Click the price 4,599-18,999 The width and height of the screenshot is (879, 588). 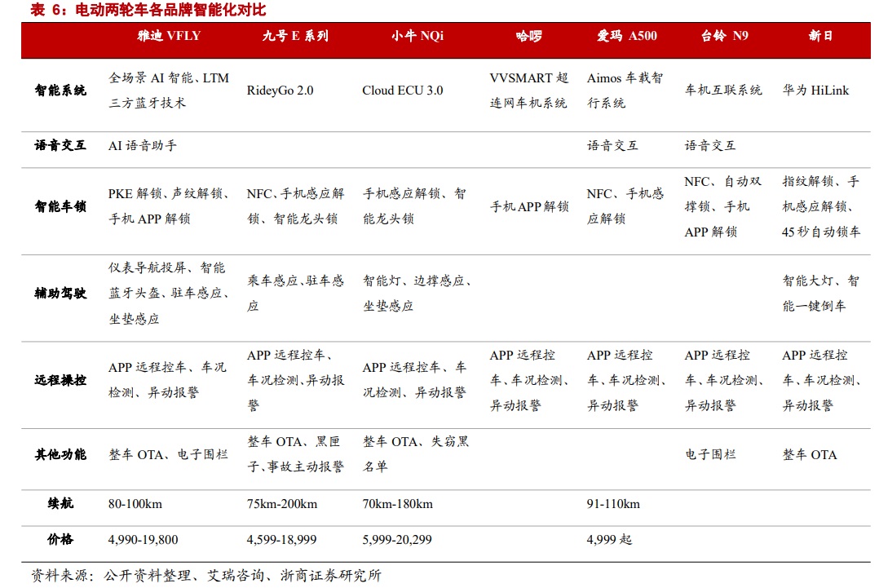coord(281,540)
